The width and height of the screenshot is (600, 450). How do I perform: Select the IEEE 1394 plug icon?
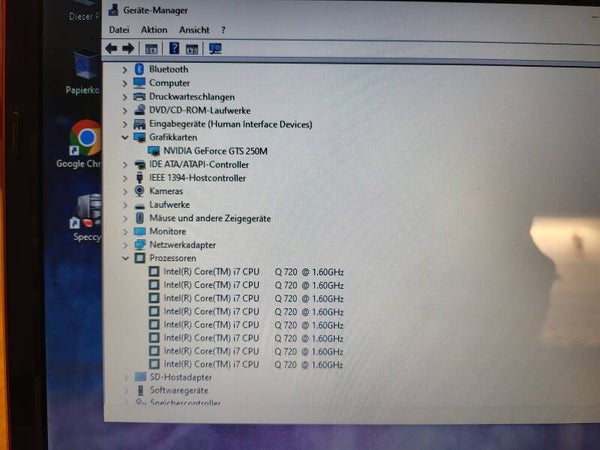(x=140, y=178)
